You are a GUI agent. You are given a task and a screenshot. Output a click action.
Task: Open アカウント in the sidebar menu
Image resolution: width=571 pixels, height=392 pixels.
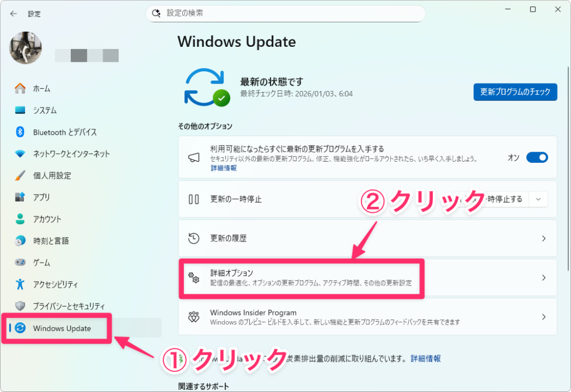coord(47,219)
